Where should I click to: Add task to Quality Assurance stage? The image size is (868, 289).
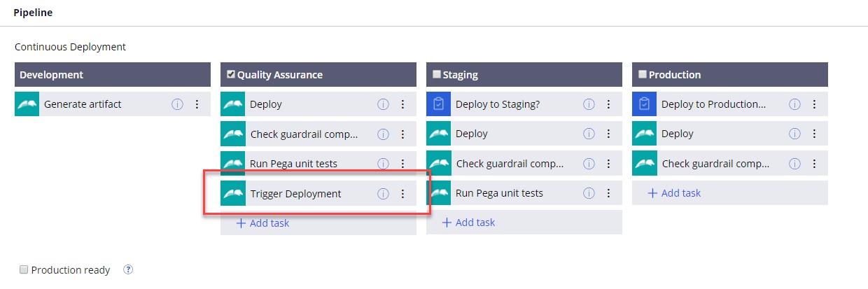click(x=262, y=223)
